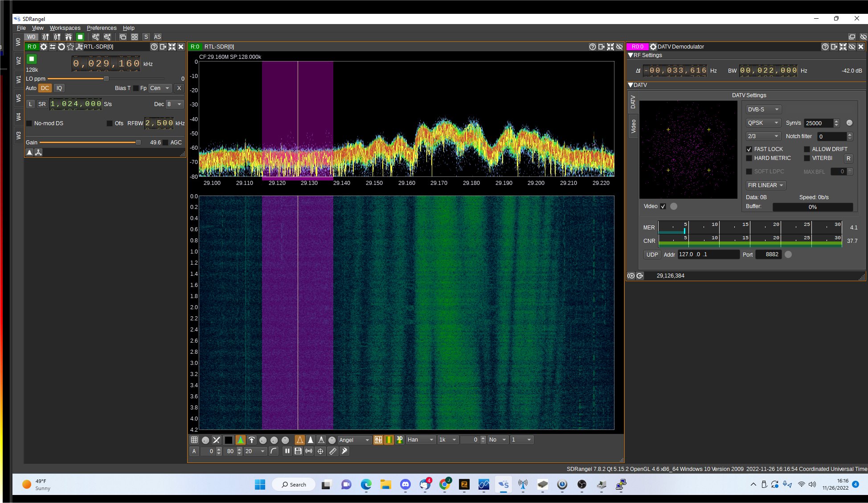868x503 pixels.
Task: Open the Help menu
Action: click(x=129, y=28)
